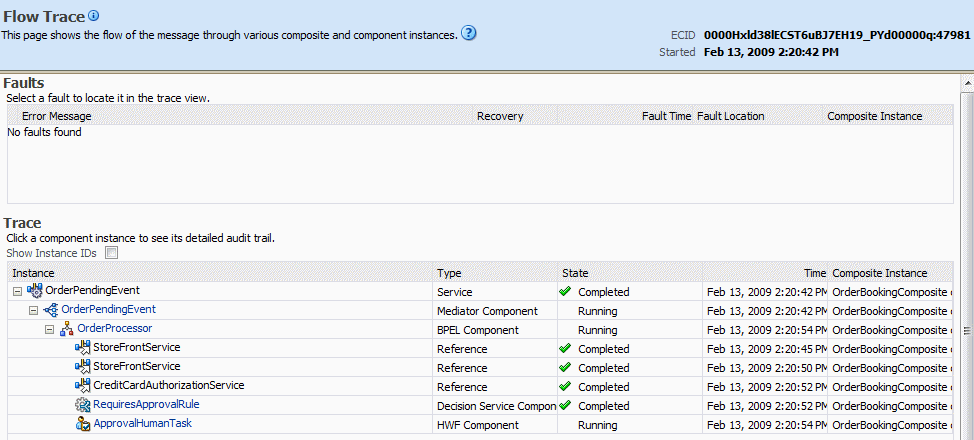Click the ApprovalHumanTask human workflow icon

pyautogui.click(x=83, y=424)
